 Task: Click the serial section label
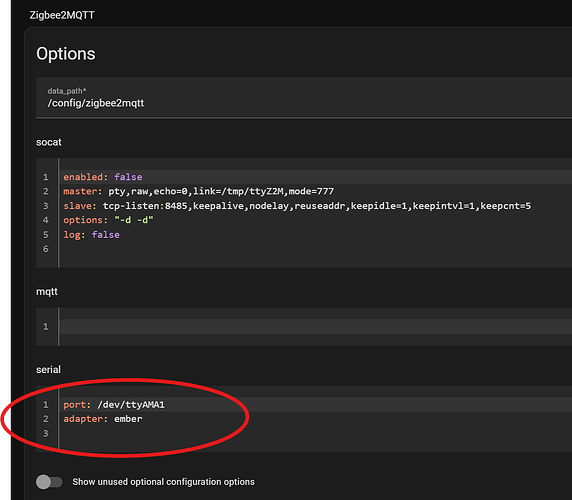pos(48,370)
